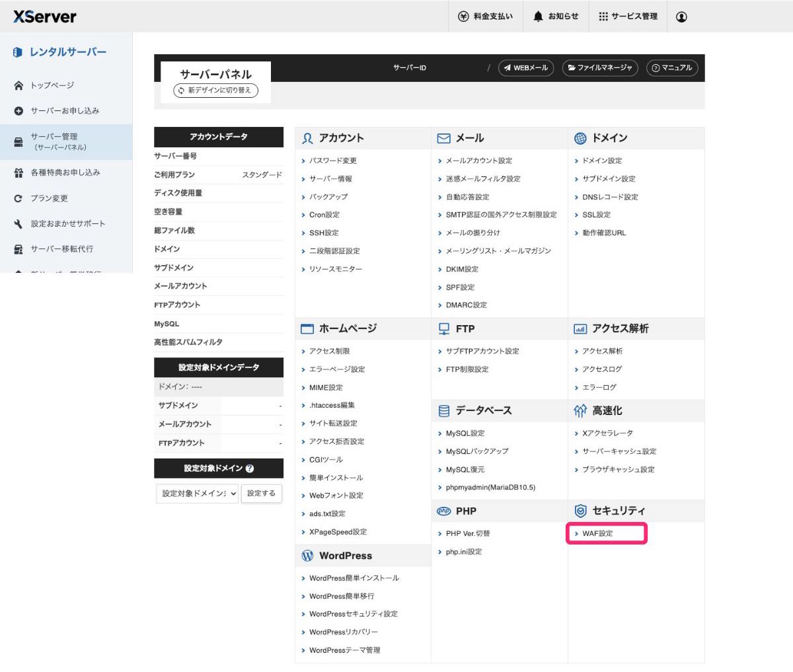Expand the 設定対象ドメイン dropdown

198,494
